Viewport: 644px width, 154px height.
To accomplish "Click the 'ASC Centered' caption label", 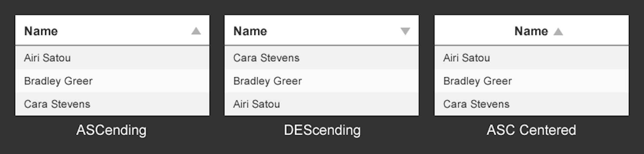I will [531, 130].
